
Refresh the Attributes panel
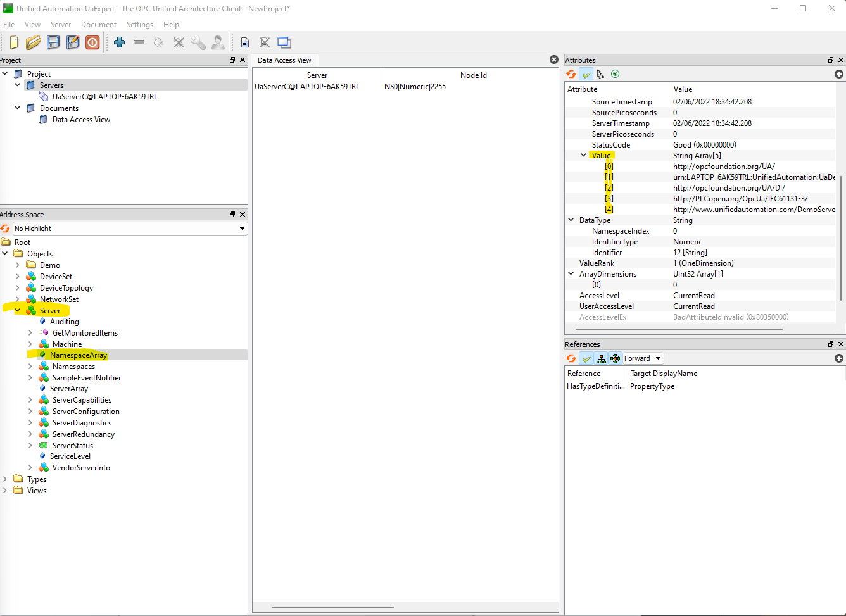point(571,74)
